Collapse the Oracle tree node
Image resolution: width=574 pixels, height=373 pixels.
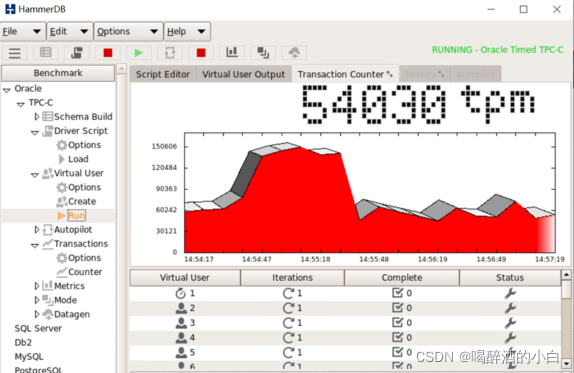(7, 90)
